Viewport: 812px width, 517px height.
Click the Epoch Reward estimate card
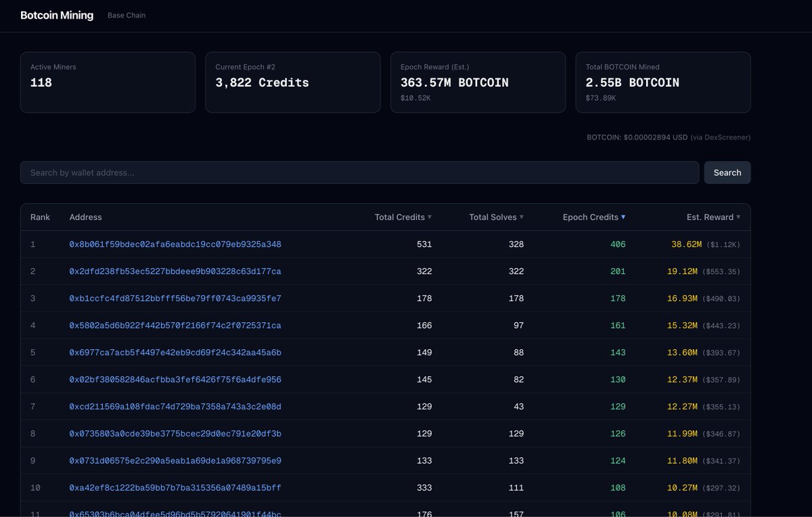coord(478,82)
